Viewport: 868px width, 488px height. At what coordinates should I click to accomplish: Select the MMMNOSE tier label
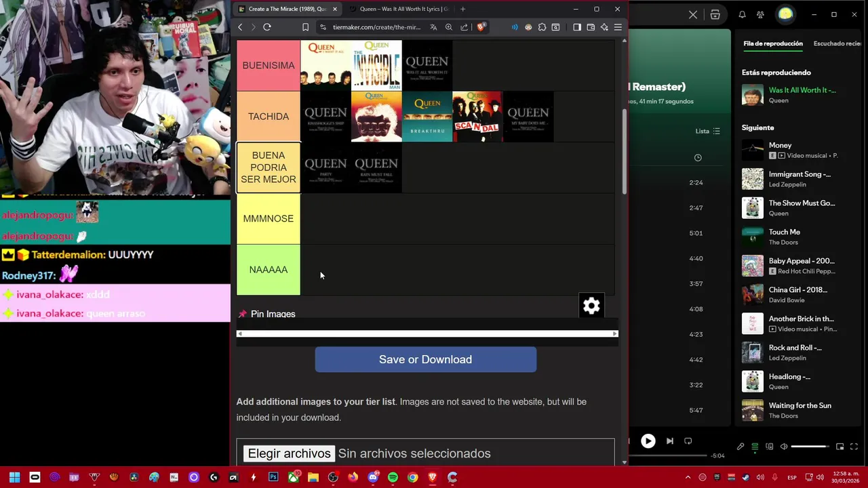point(269,219)
